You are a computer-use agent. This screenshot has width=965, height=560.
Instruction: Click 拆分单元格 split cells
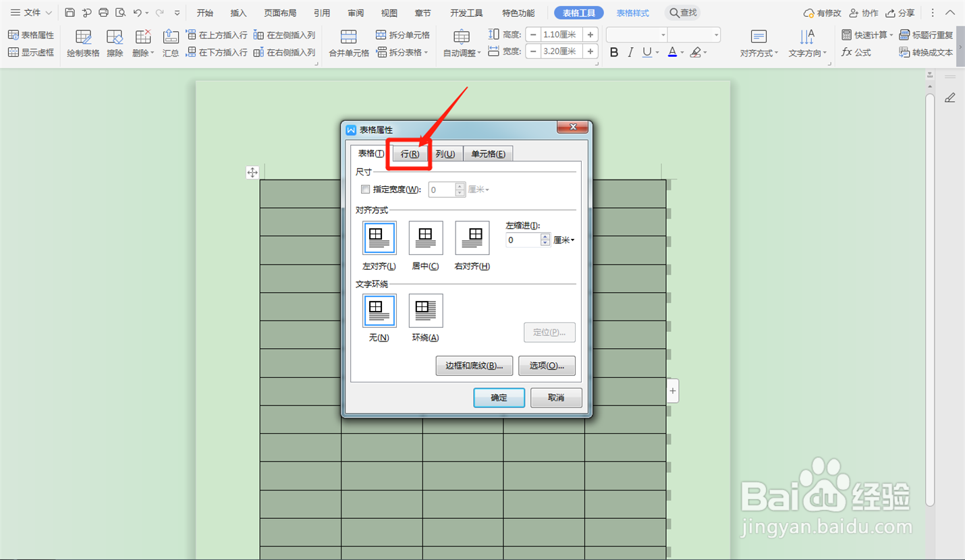(403, 35)
